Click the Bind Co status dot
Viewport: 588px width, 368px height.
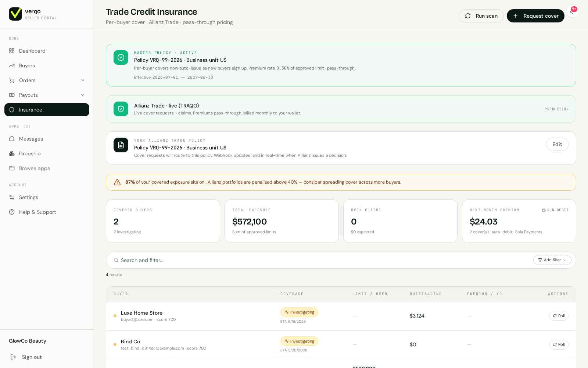click(x=115, y=344)
